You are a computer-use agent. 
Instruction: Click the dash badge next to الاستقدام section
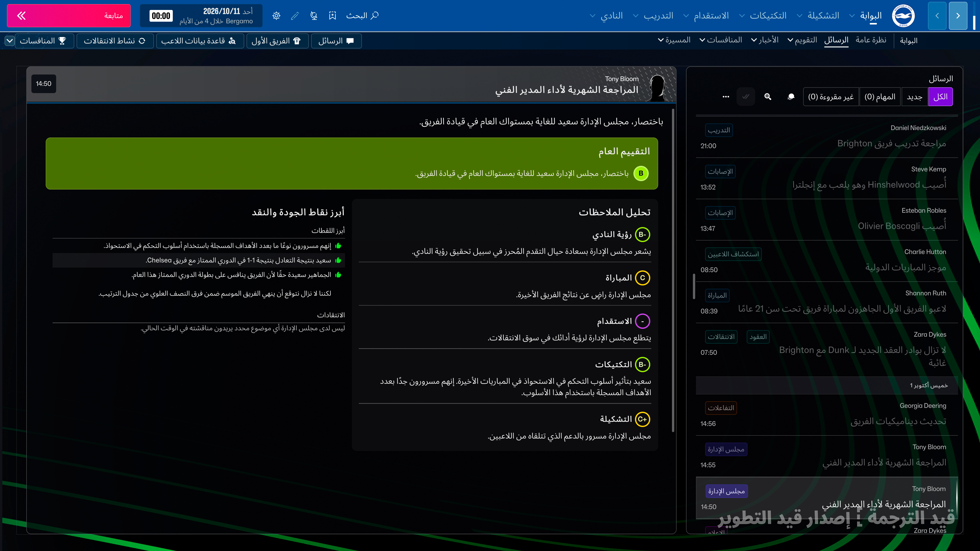643,321
